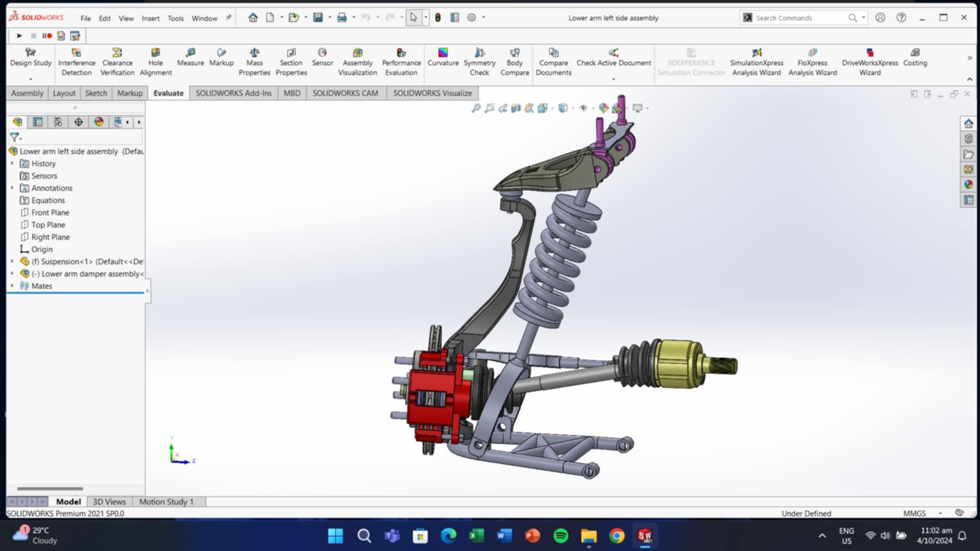Viewport: 980px width, 551px height.
Task: Switch to SOLIDWORKS Add-Ins tab
Action: 233,93
